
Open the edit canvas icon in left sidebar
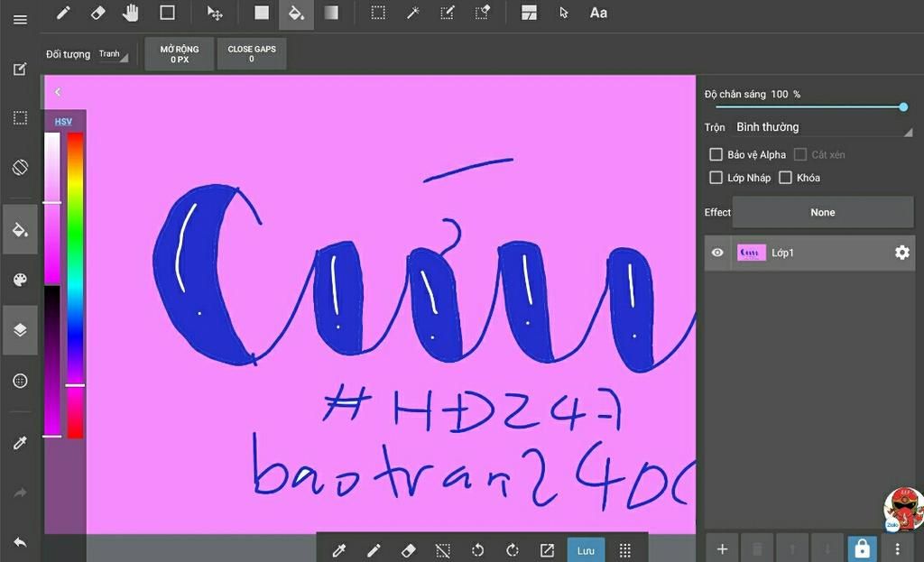[x=20, y=69]
